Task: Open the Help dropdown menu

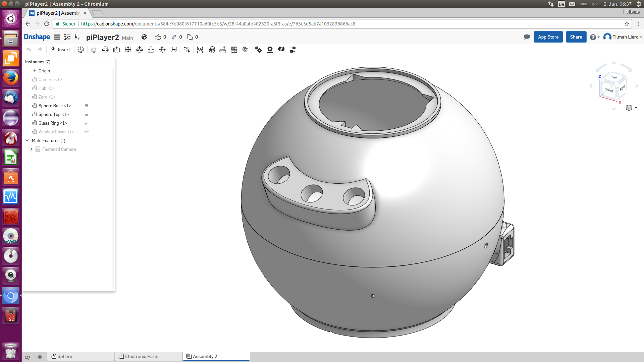Action: (x=595, y=37)
